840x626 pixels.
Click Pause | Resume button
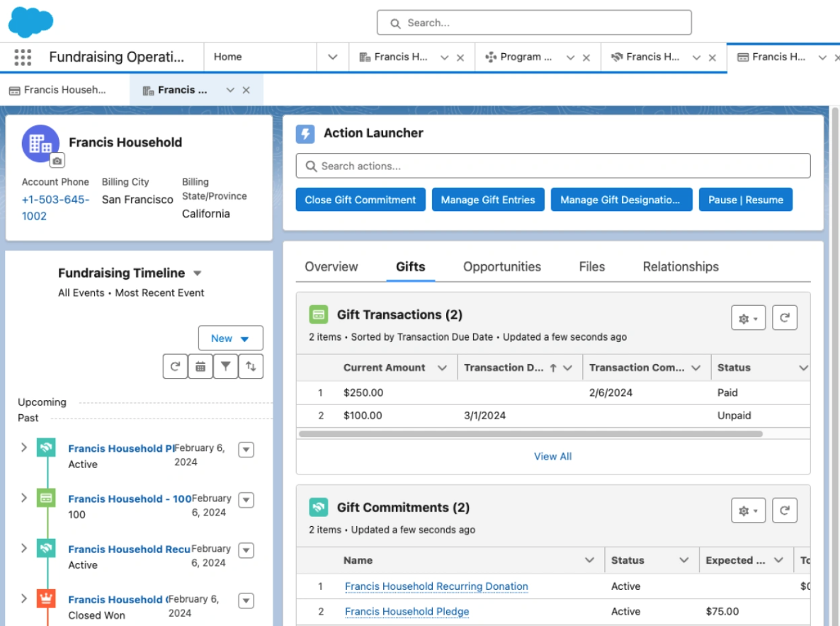point(746,200)
